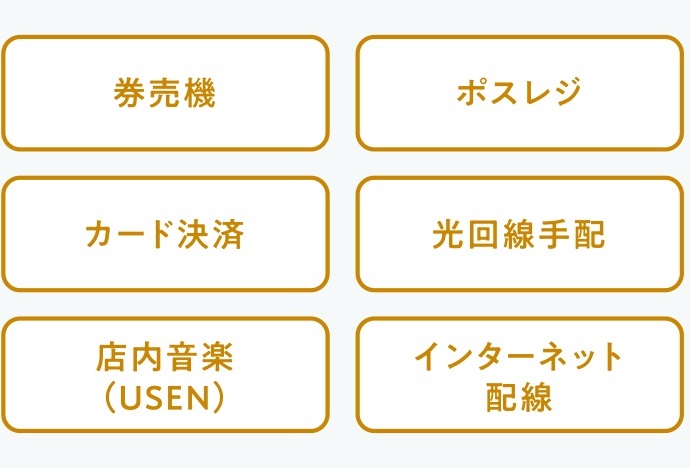The image size is (690, 468).
Task: Click the 光回線手配 text label
Action: pyautogui.click(x=519, y=234)
